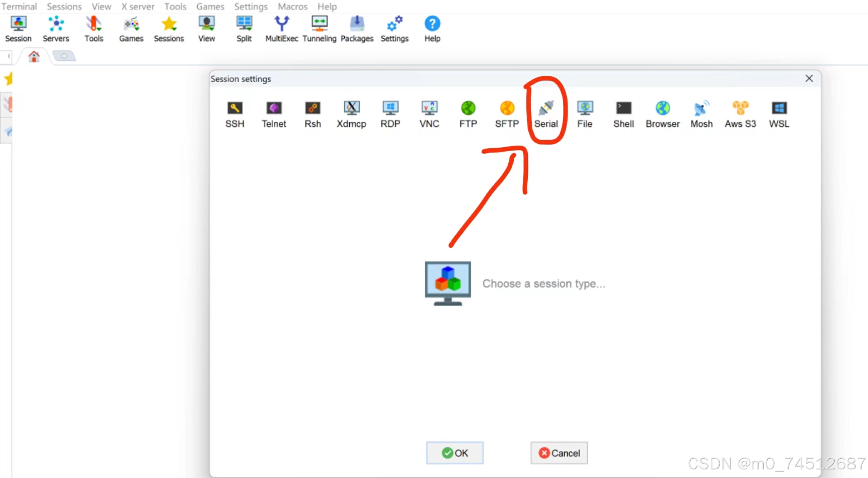Switch to the home tab
Screen dimensions: 868x478
34,56
